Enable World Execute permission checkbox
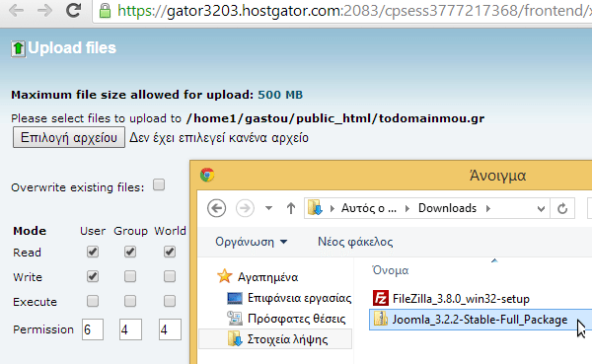This screenshot has width=592, height=364. coord(170,301)
